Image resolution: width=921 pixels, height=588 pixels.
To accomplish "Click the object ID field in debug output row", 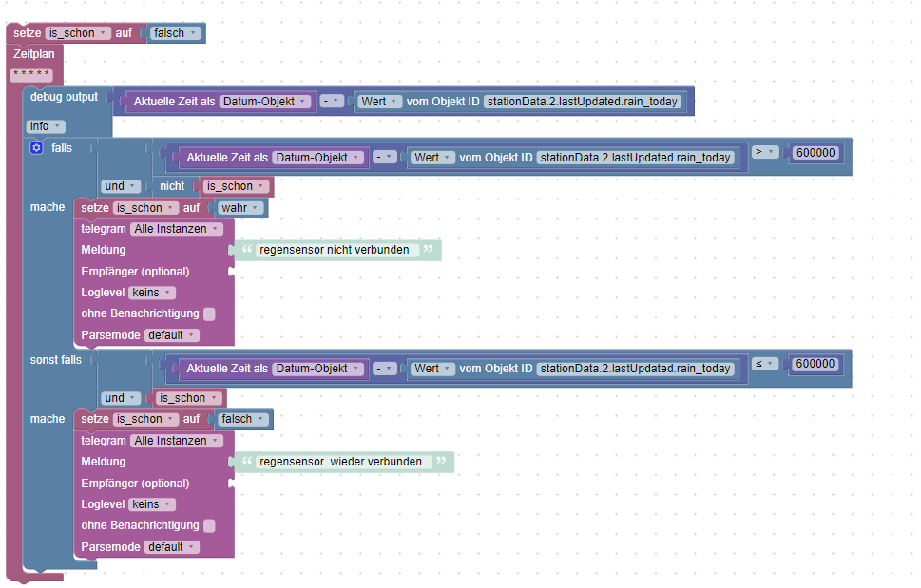I will pyautogui.click(x=583, y=102).
